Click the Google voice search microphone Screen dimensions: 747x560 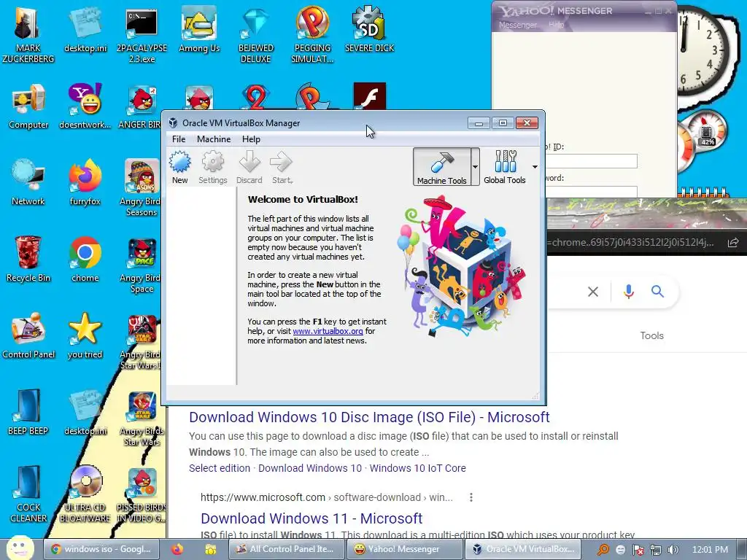[x=629, y=292]
